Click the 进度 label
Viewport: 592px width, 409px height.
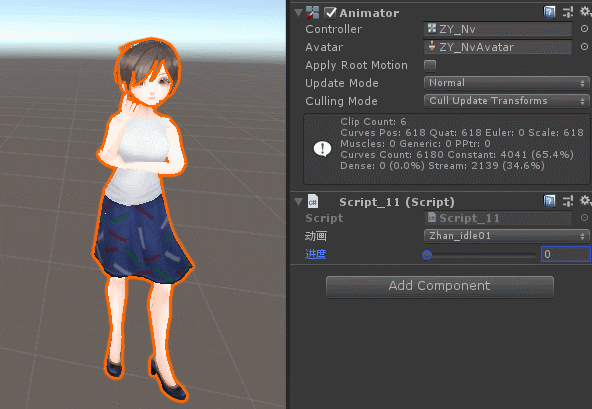tap(315, 254)
